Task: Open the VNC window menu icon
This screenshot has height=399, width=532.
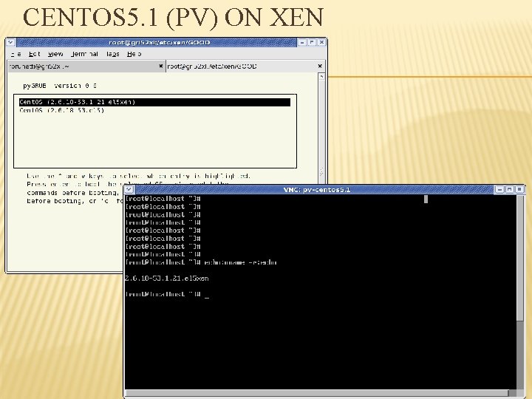Action: [129, 189]
